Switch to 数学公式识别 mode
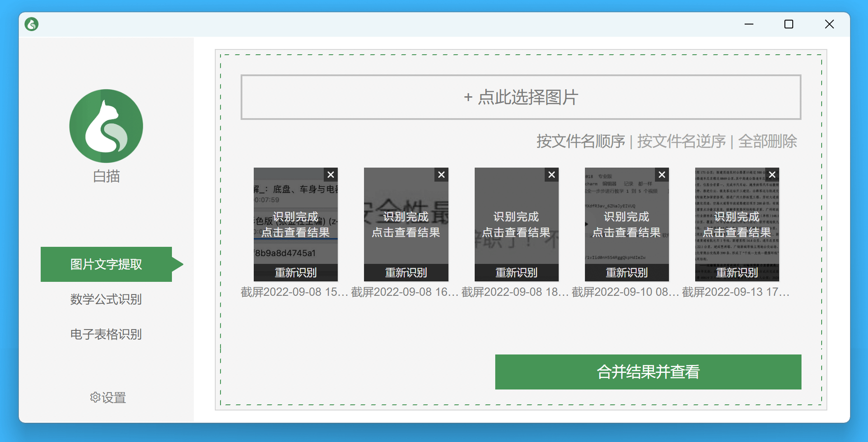Viewport: 868px width, 442px height. point(106,299)
